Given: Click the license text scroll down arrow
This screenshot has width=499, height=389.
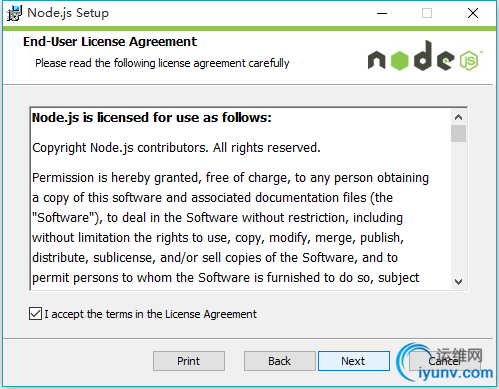Looking at the screenshot, I should pos(459,282).
